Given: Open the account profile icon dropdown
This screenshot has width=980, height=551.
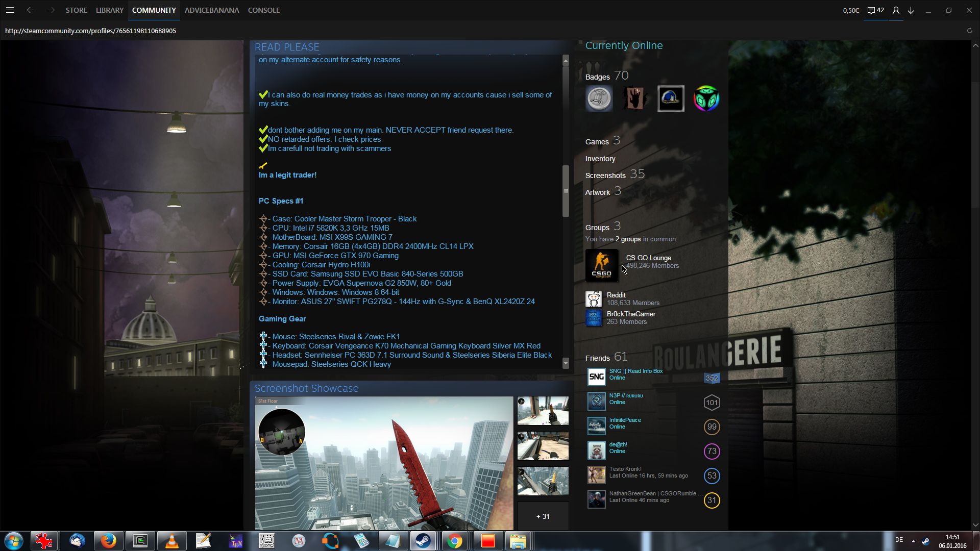Looking at the screenshot, I should [x=896, y=10].
